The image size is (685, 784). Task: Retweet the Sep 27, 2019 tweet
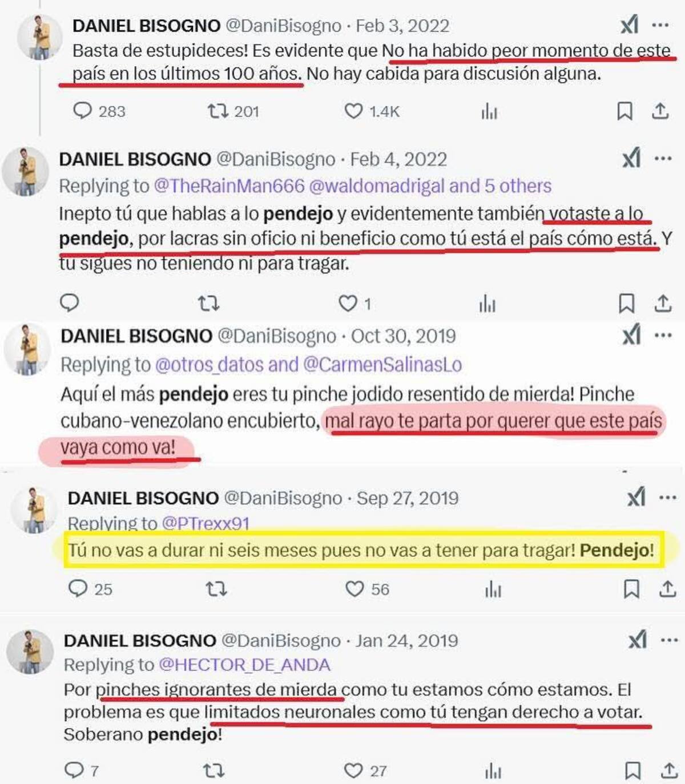[216, 588]
